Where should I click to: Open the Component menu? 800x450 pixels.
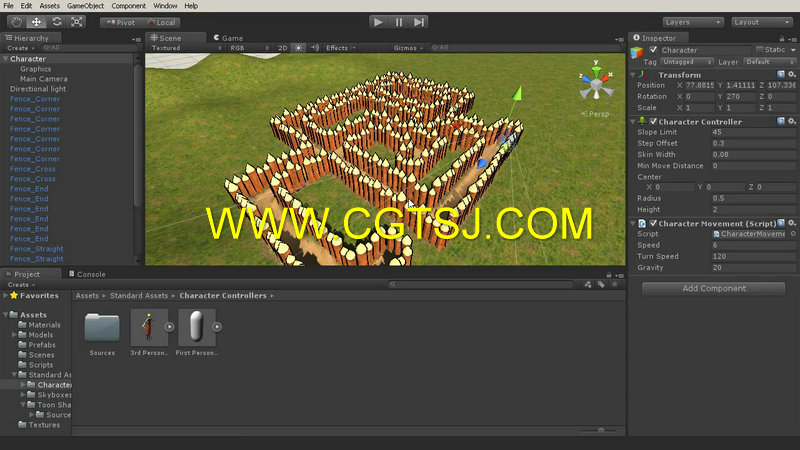pyautogui.click(x=129, y=6)
